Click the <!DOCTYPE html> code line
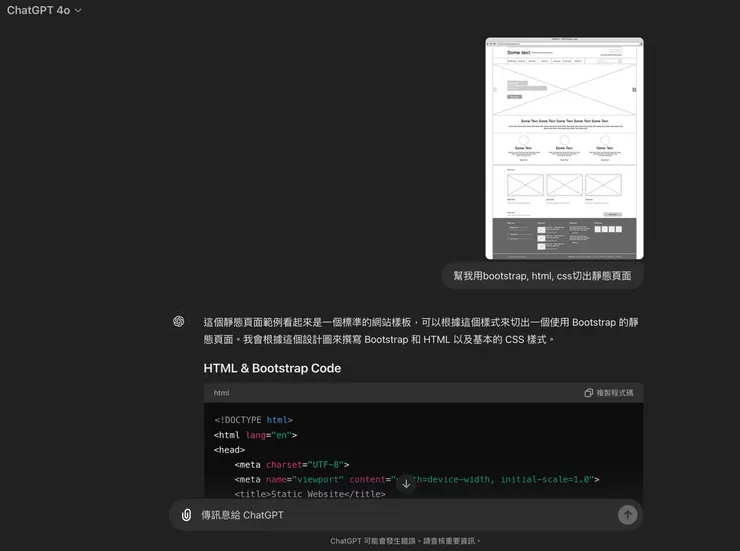The height and width of the screenshot is (551, 740). (253, 420)
